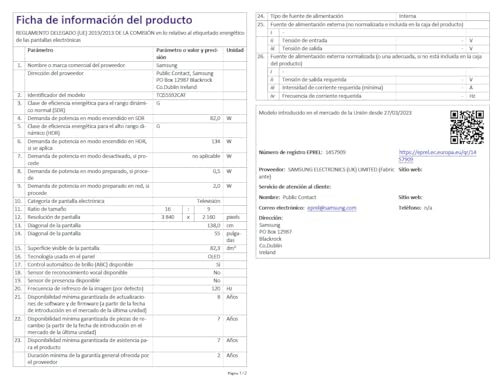Image resolution: width=500 pixels, height=391 pixels.
Task: Click the 'Teléfono: n/a' entry
Action: tap(415, 208)
